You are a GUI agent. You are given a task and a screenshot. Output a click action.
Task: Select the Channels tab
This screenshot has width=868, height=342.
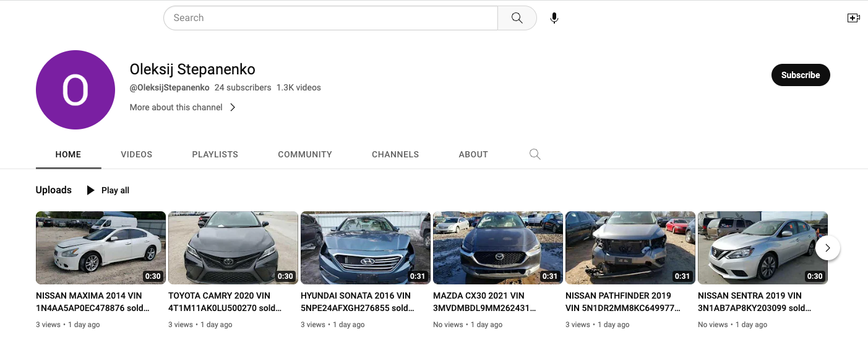(395, 154)
